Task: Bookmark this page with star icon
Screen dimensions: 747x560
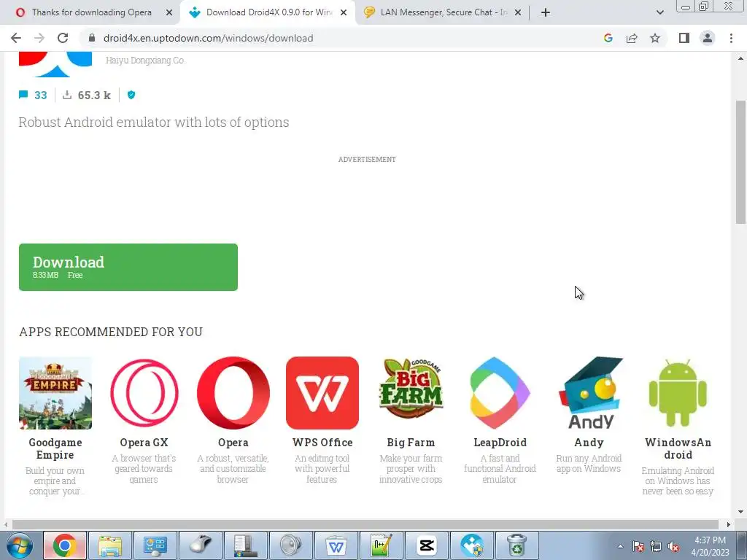Action: (x=655, y=38)
